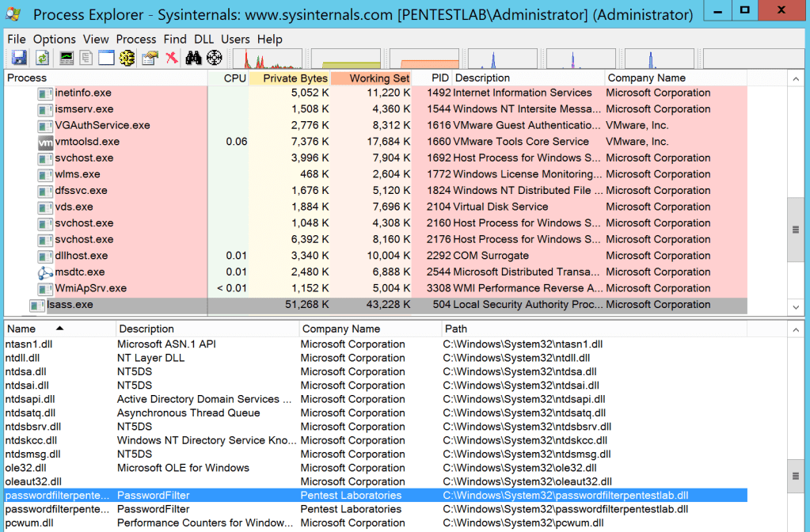Open the DLL menu

coord(203,39)
